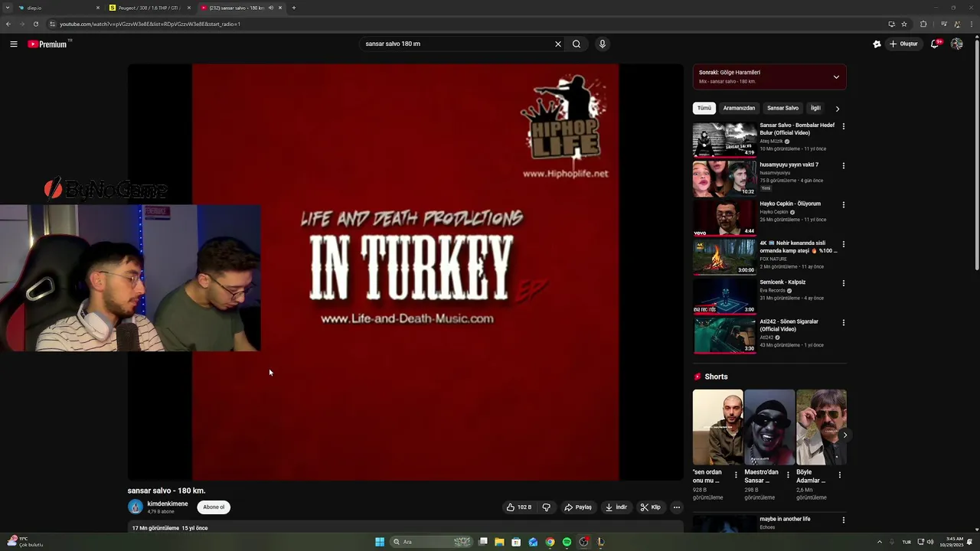
Task: Click Windows taskbar search box Ara
Action: (433, 542)
